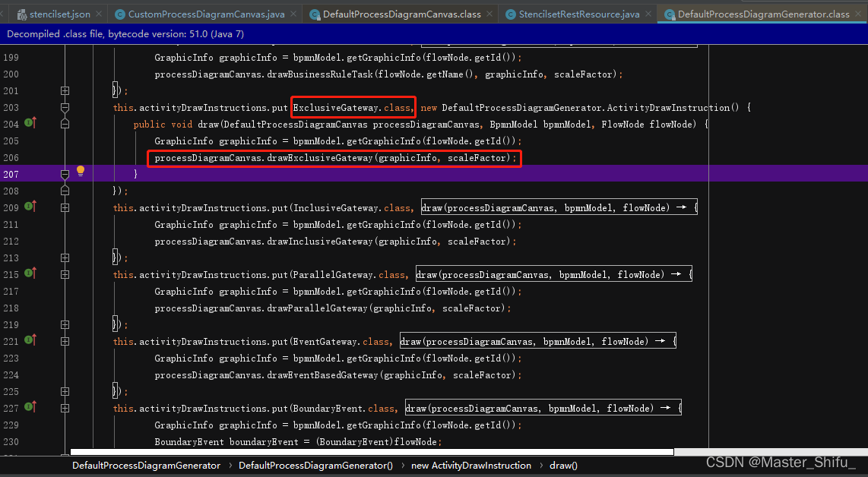This screenshot has width=868, height=477.
Task: Click 'drawInclusiveGateway' on line 212
Action: tap(320, 242)
